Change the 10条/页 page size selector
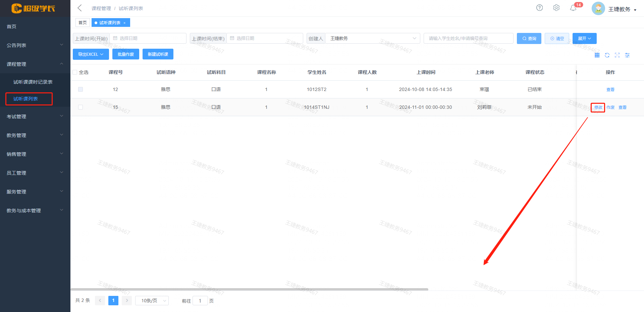The image size is (644, 312). (152, 301)
